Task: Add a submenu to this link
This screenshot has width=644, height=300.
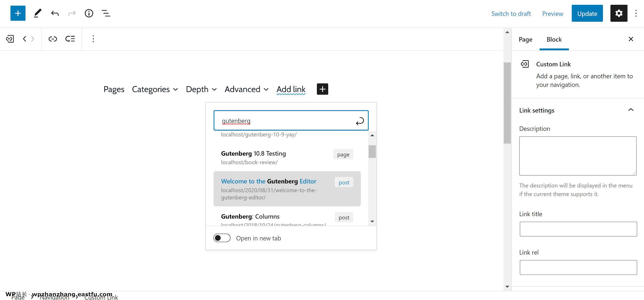Action: pyautogui.click(x=70, y=39)
